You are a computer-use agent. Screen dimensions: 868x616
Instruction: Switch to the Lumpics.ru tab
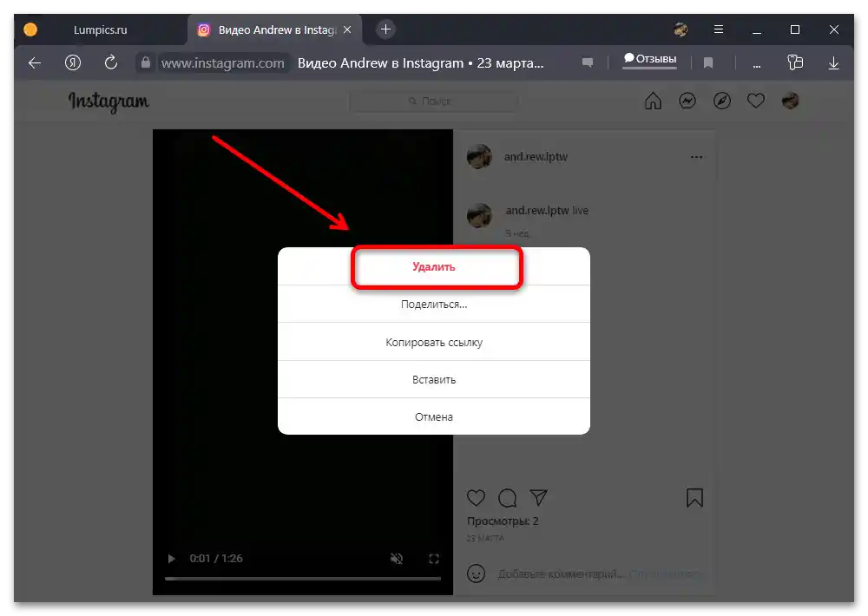click(x=100, y=29)
